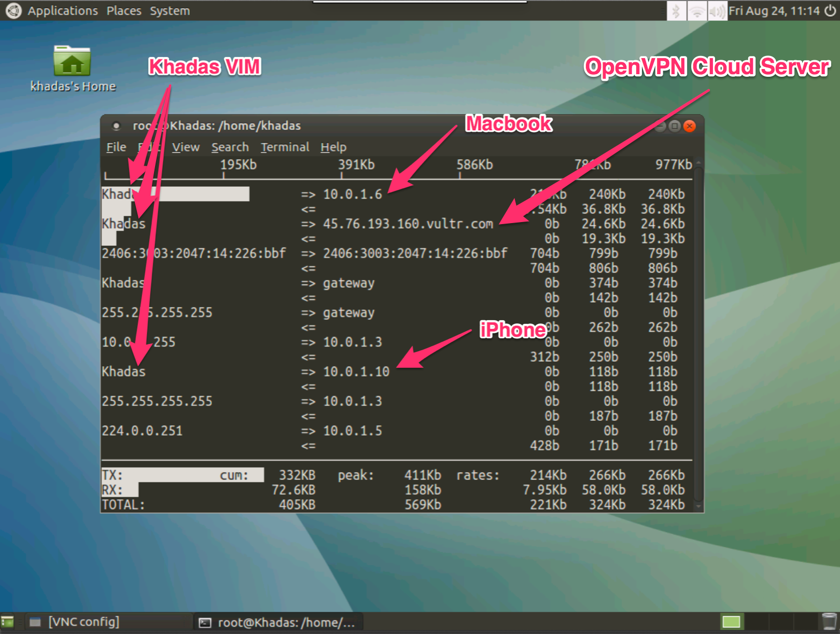Open the khadas's Home desktop folder icon
840x634 pixels.
73,68
